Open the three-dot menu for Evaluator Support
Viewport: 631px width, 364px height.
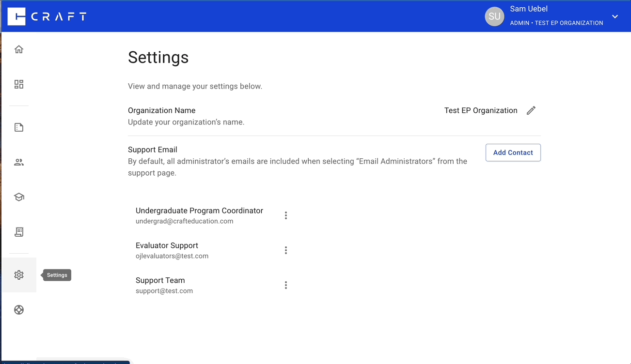[x=286, y=250]
